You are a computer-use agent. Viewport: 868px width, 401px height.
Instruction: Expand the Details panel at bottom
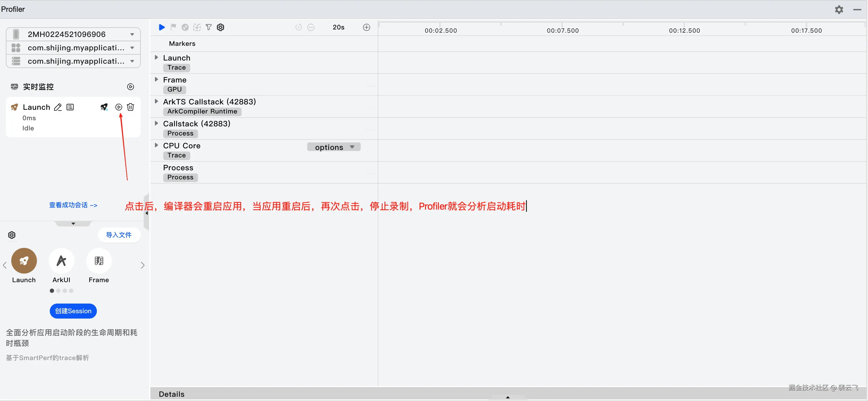point(508,397)
